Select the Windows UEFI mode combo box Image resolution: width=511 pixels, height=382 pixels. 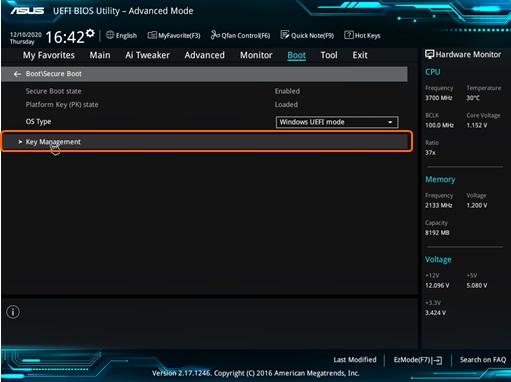(337, 122)
